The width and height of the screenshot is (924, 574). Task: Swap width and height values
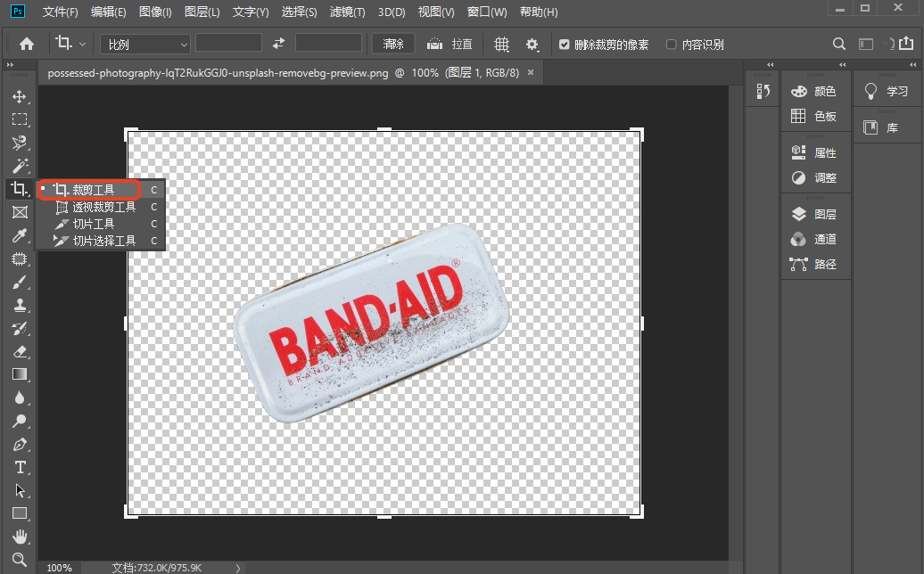(279, 44)
